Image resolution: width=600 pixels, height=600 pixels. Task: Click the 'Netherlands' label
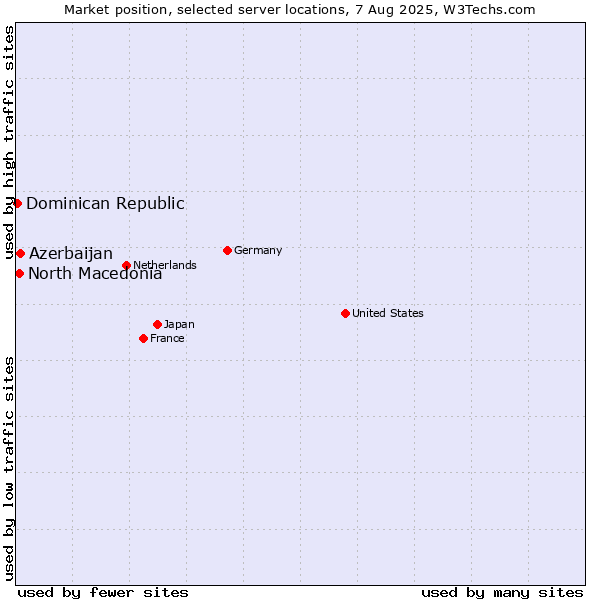click(165, 265)
